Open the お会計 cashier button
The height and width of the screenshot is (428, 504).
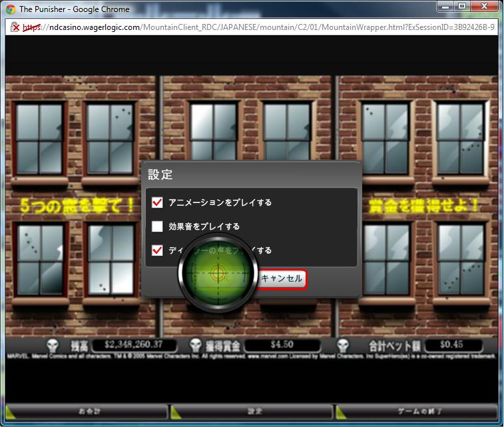pyautogui.click(x=87, y=411)
